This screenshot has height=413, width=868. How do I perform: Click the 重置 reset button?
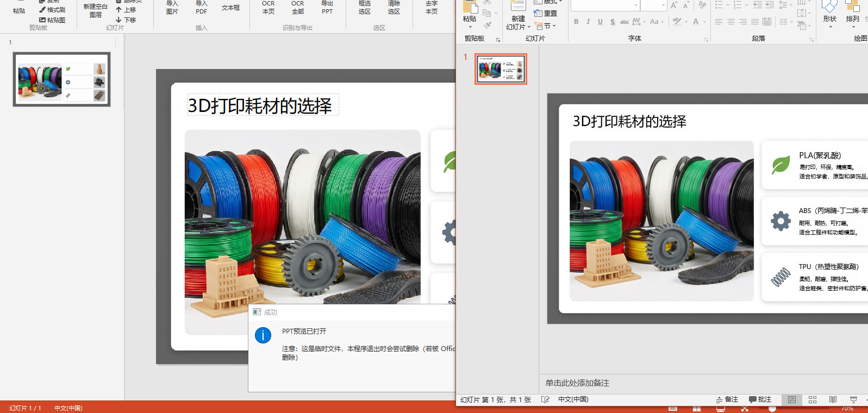tap(546, 13)
